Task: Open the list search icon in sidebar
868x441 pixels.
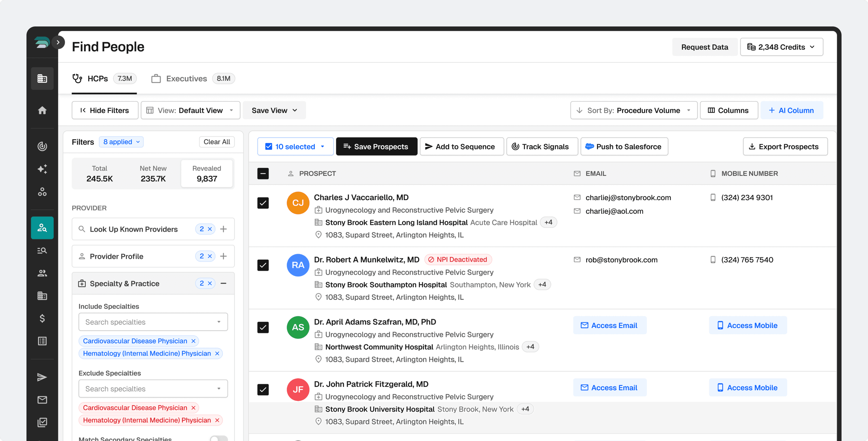Action: point(42,250)
